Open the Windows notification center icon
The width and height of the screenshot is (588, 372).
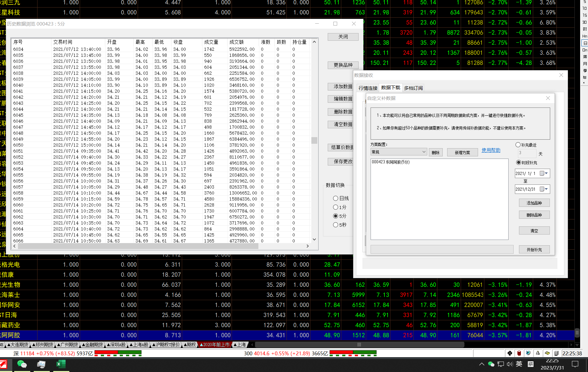pos(575,364)
